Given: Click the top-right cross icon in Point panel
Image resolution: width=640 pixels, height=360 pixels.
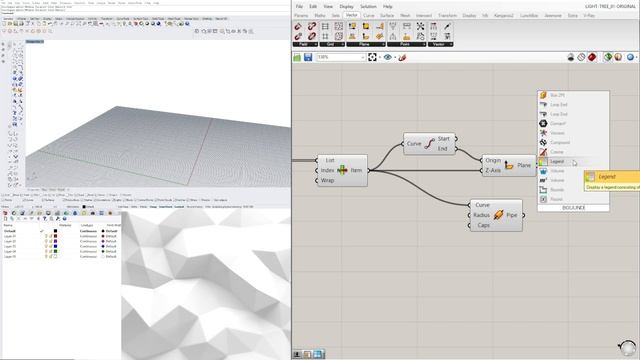Looking at the screenshot, I should 420,27.
